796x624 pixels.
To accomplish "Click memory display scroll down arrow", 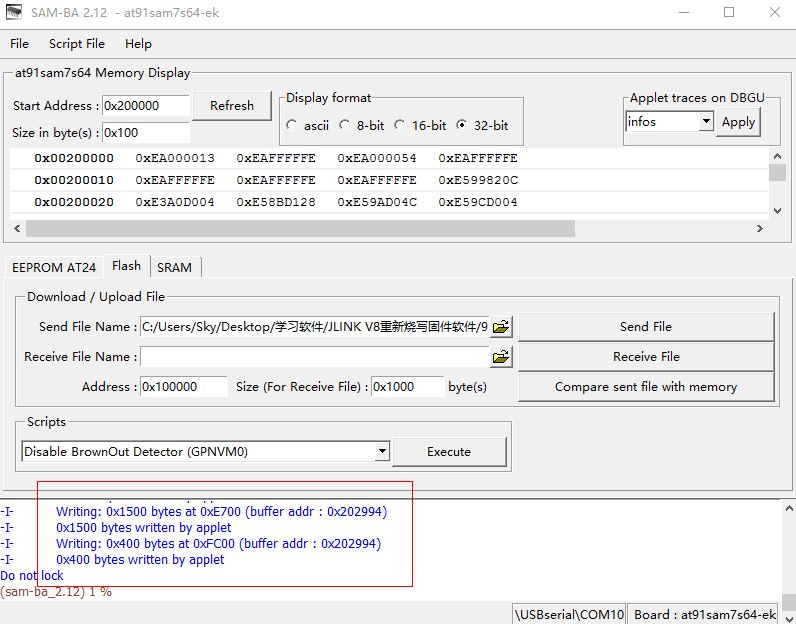I will (777, 210).
